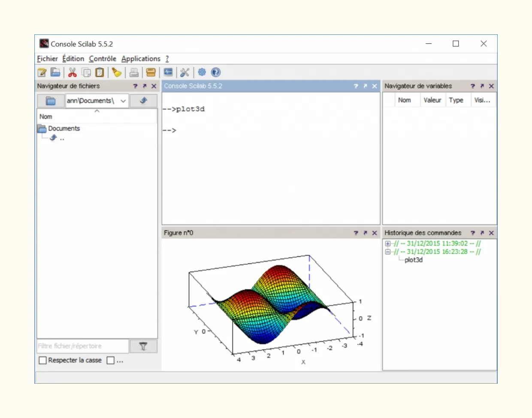This screenshot has width=532, height=418.
Task: Select the '..' parent entry in tree
Action: [62, 138]
